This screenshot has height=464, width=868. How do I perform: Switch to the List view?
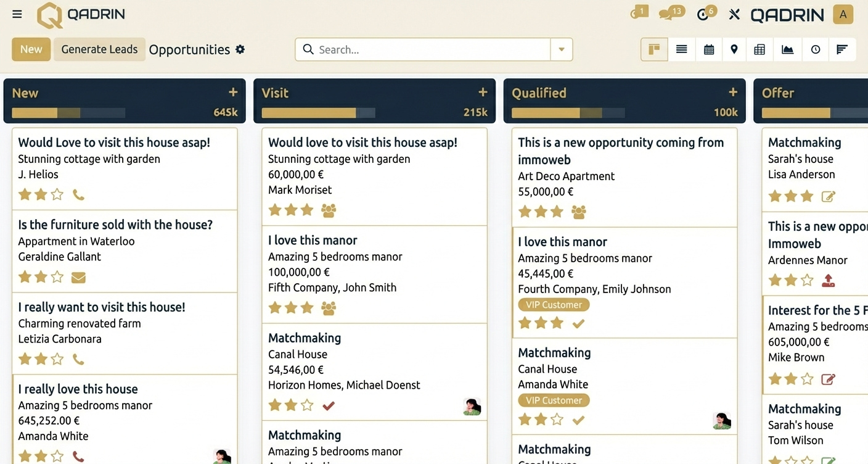[x=681, y=49]
